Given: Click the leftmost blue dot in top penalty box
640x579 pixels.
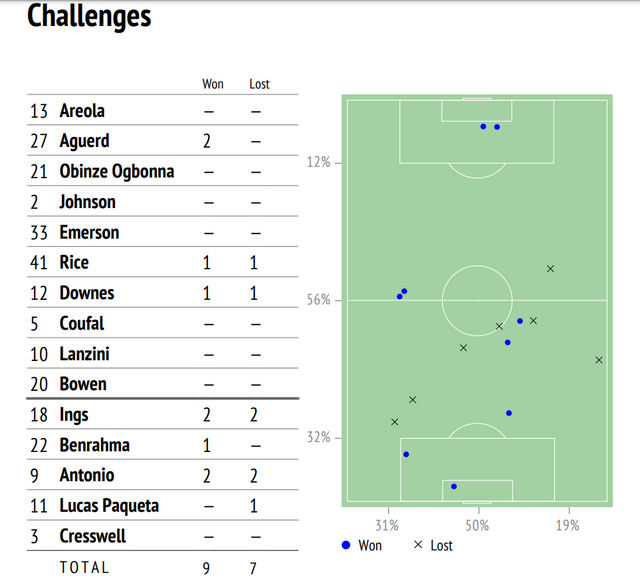Looking at the screenshot, I should pos(483,127).
